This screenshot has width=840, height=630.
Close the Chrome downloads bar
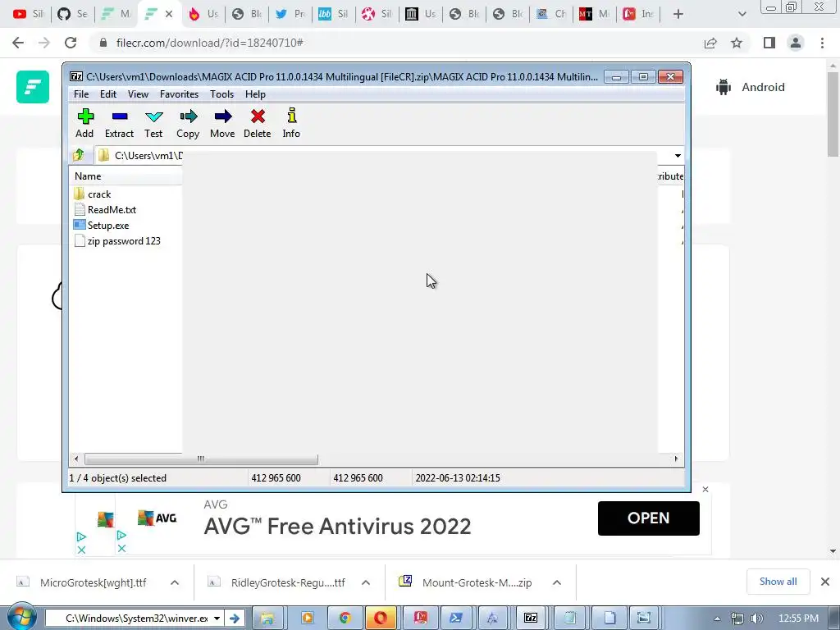click(x=825, y=582)
